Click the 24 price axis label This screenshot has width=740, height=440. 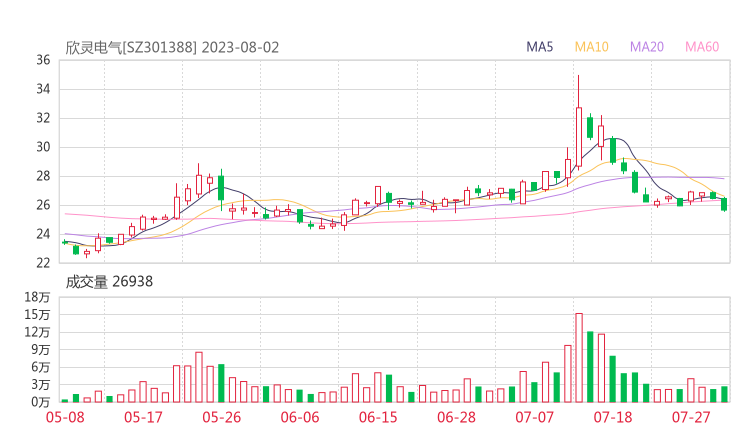pos(43,234)
